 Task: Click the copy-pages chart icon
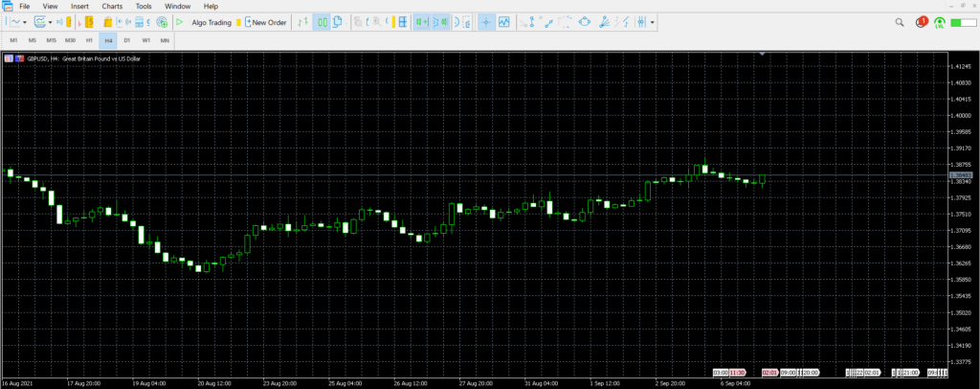[x=338, y=22]
